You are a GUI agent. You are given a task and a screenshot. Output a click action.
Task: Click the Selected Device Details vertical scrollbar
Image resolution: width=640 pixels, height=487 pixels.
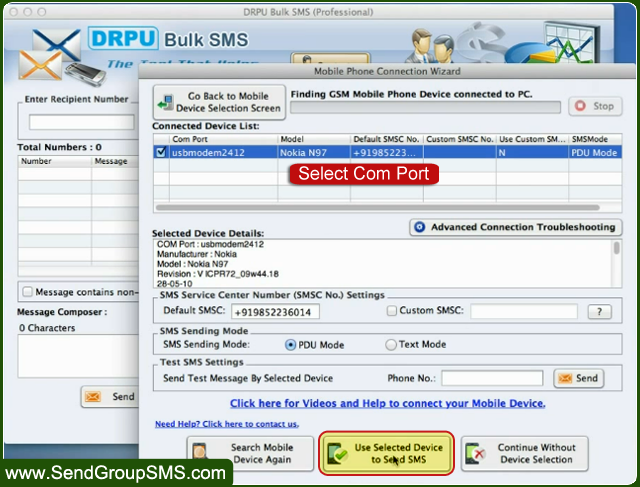(616, 248)
